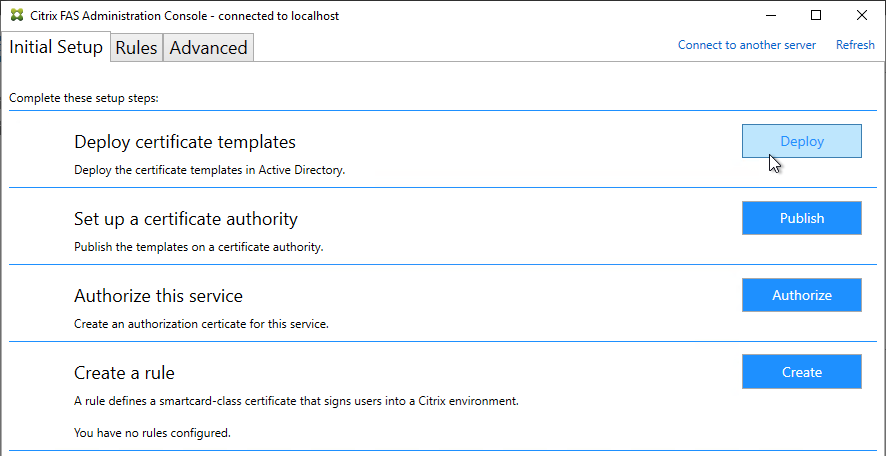Click 'You have no rules configured.' text
Screen dimensions: 886x456
[x=153, y=433]
